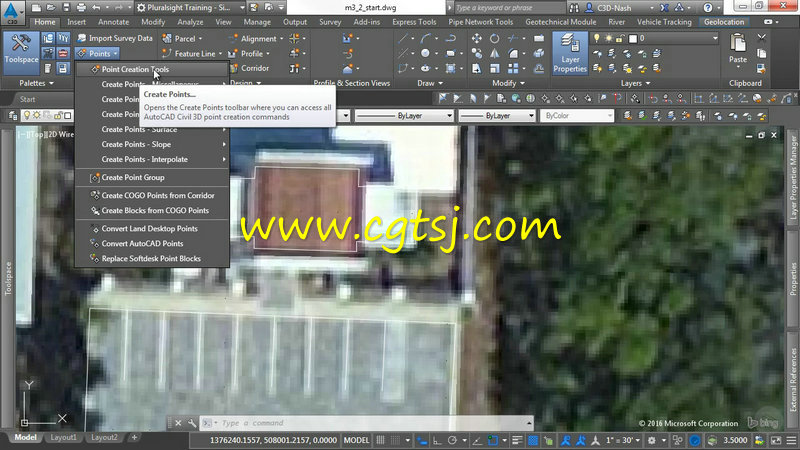Open the Toolspace palette button
This screenshot has height=450, width=800.
[x=21, y=52]
